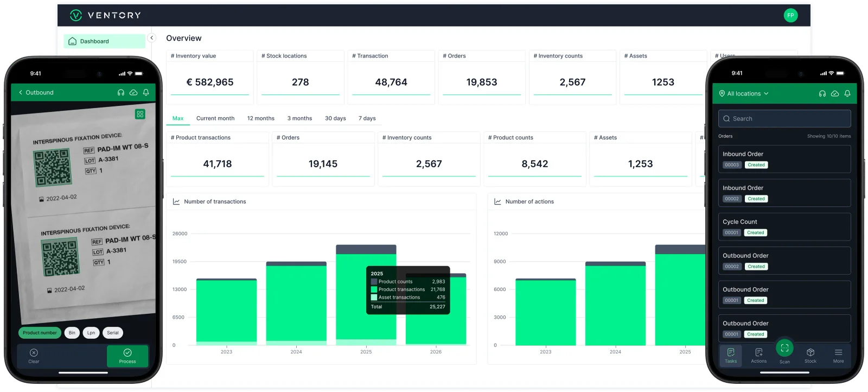Click the Asset transactions legend swatch in the tooltip
The height and width of the screenshot is (392, 868).
(374, 298)
